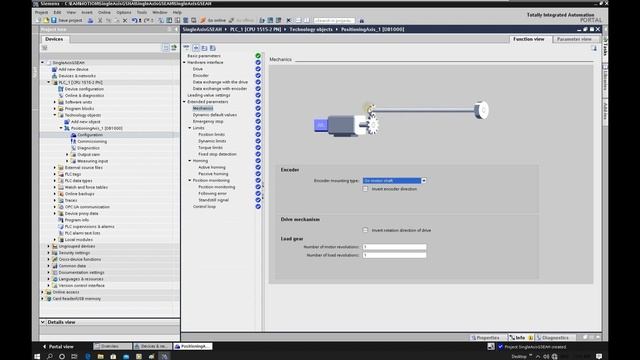The image size is (640, 360).
Task: Toggle Invert encoder direction checkbox
Action: point(365,189)
